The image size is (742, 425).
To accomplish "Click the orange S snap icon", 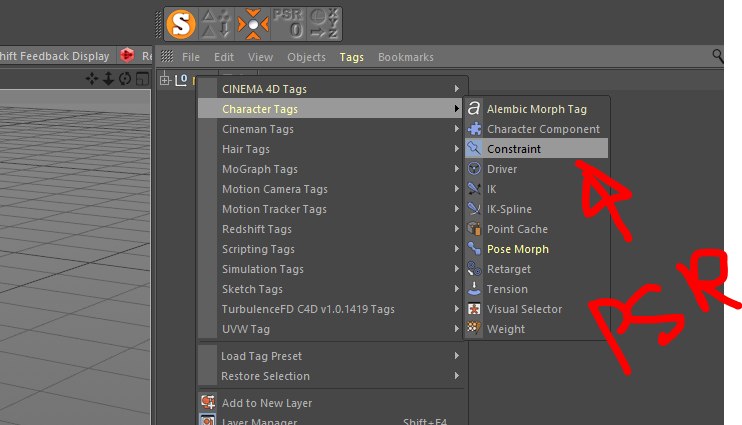I will click(181, 24).
